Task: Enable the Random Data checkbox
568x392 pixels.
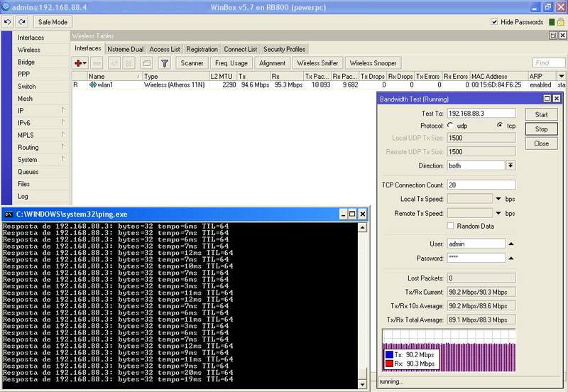Action: click(450, 226)
